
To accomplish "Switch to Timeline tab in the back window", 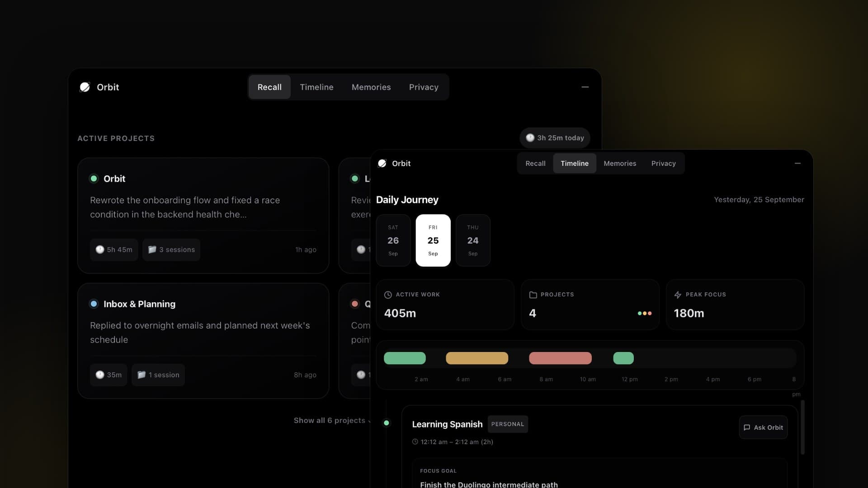I will (316, 87).
